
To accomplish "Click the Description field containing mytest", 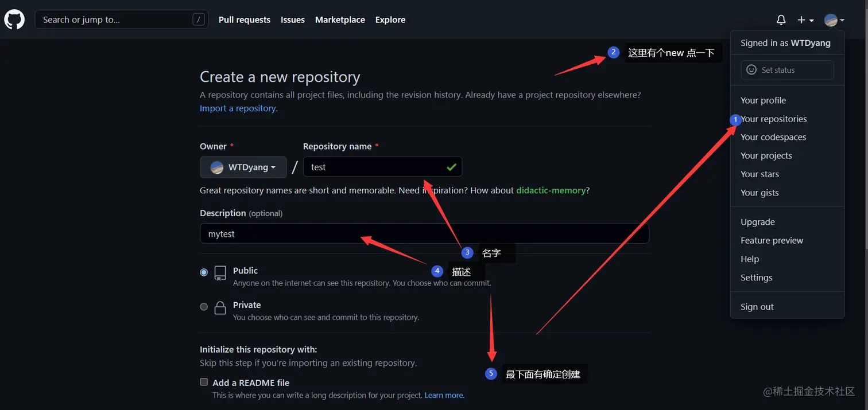I will tap(424, 233).
